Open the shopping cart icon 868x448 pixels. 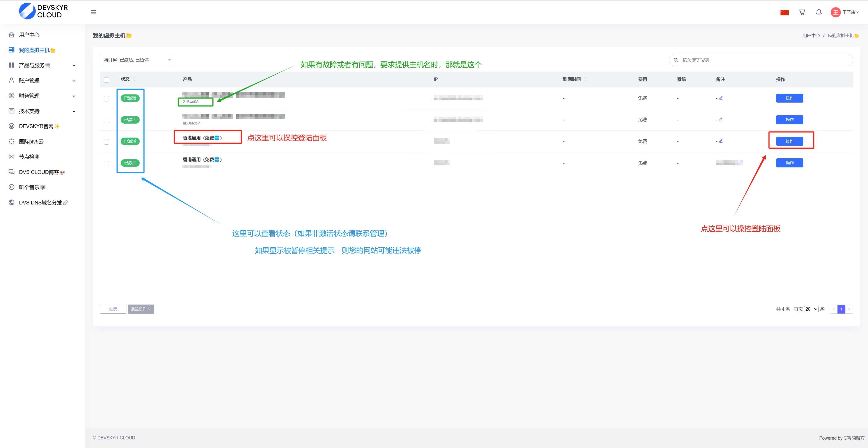802,12
